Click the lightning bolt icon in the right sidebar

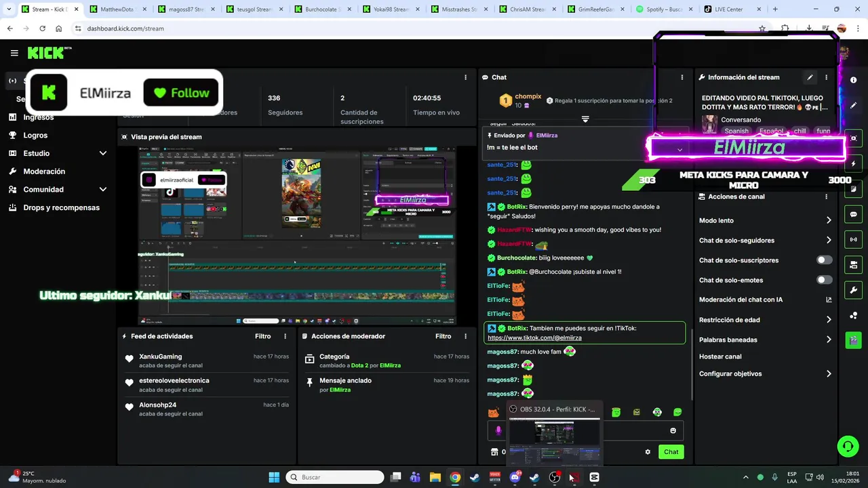(x=853, y=164)
